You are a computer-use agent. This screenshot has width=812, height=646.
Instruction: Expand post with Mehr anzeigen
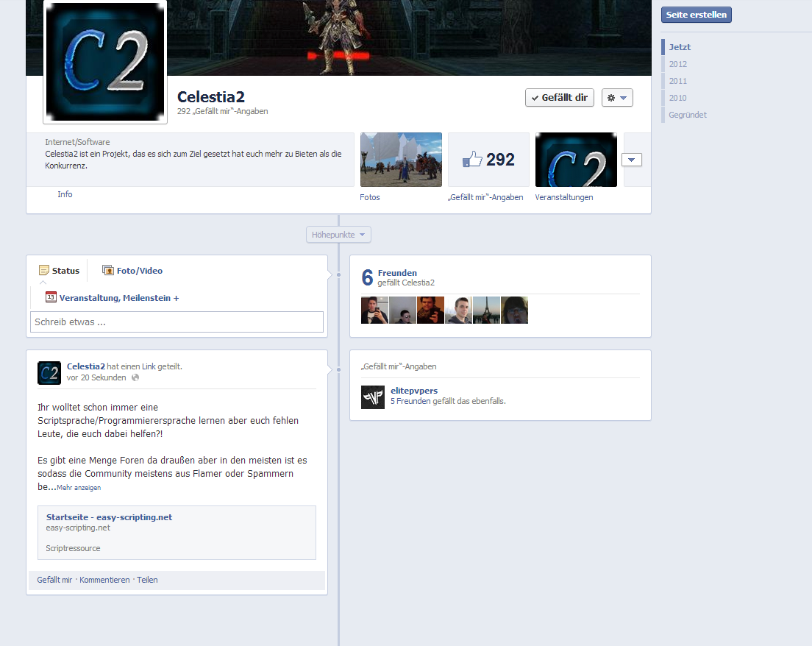(x=79, y=488)
